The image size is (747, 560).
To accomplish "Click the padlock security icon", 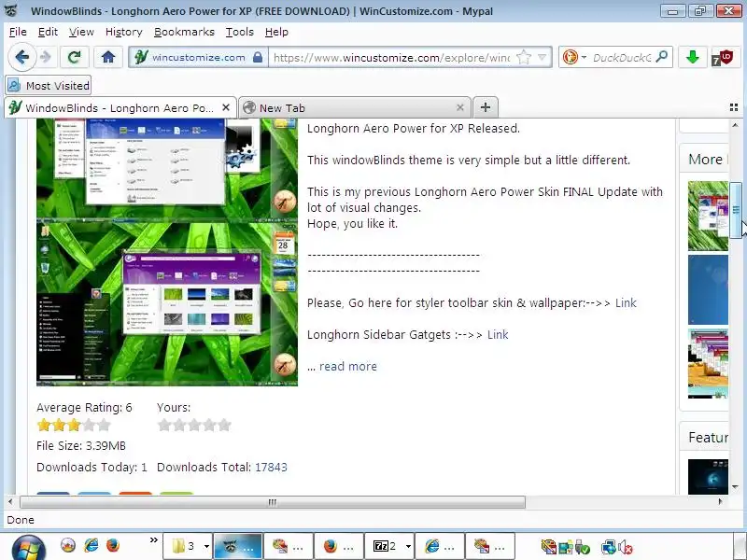I will [x=258, y=57].
